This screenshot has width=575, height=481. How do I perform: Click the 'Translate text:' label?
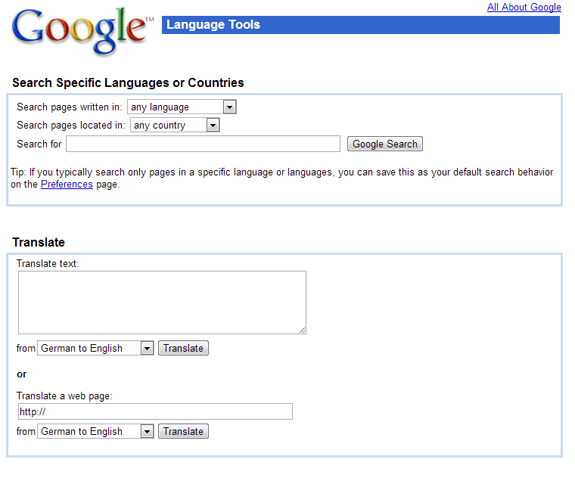48,264
